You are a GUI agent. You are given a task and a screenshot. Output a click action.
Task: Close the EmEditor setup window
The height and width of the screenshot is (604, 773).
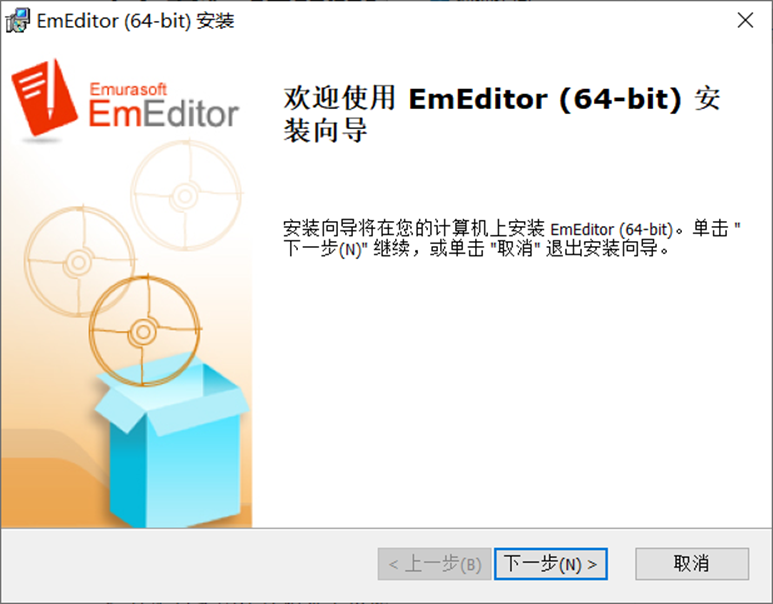click(745, 21)
